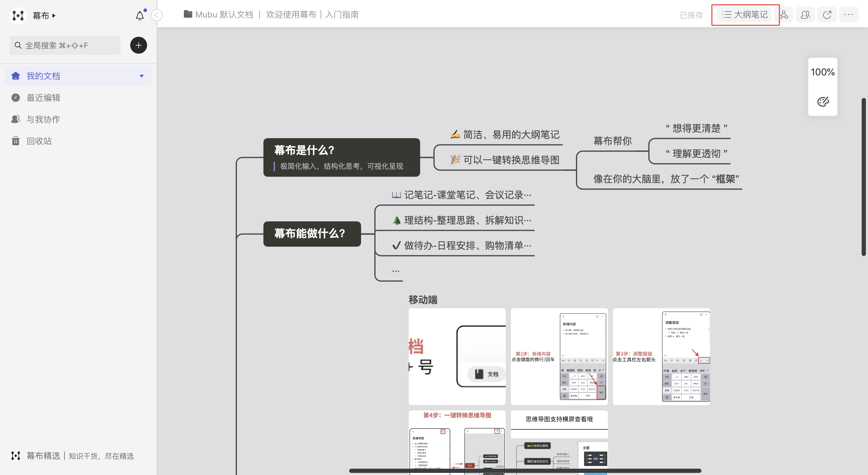Screen dimensions: 868x475
Task: Click 简洁、易用的大纲笔记 node
Action: click(505, 135)
